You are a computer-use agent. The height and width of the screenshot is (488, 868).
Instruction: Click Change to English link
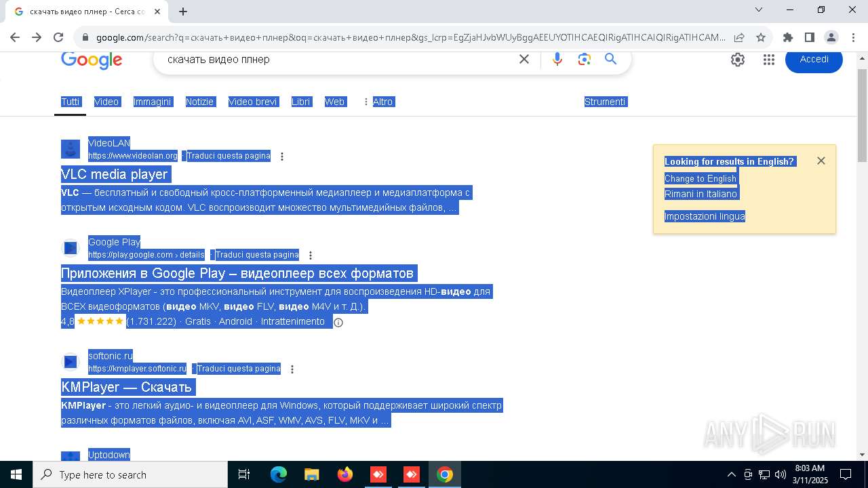[701, 179]
